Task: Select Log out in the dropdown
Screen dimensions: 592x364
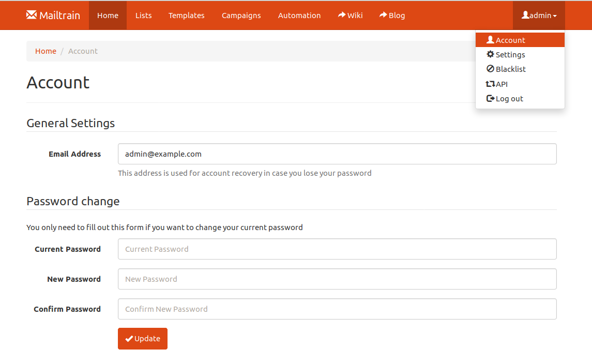Action: (520, 99)
